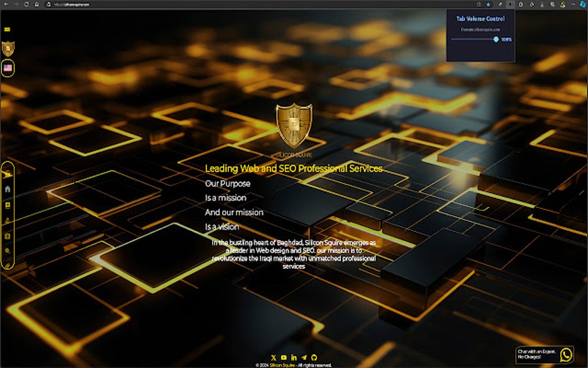Open Telegram social link
The width and height of the screenshot is (588, 368).
[x=304, y=358]
